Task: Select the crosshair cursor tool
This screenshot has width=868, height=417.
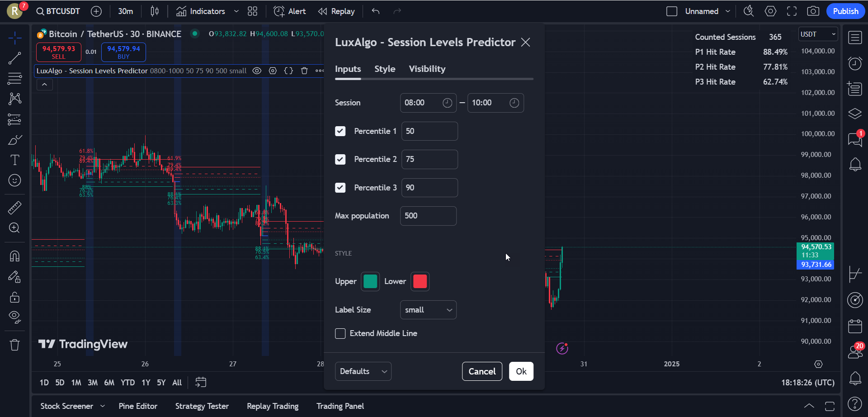Action: tap(15, 38)
